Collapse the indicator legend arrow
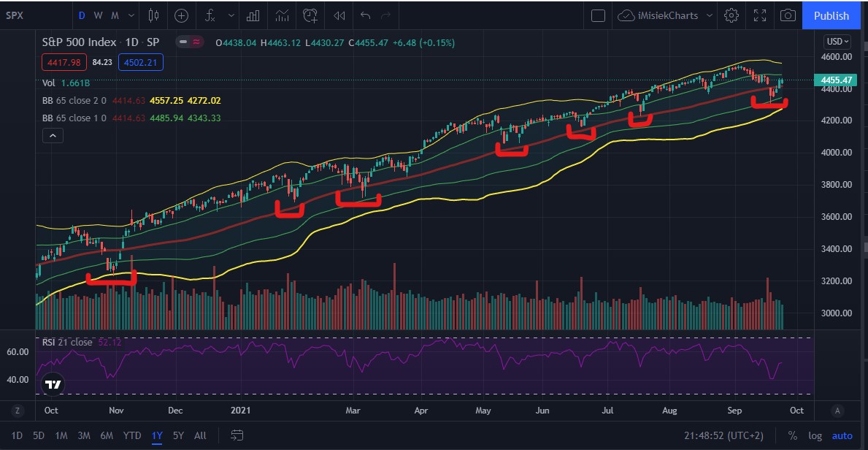The height and width of the screenshot is (450, 868). pos(53,135)
